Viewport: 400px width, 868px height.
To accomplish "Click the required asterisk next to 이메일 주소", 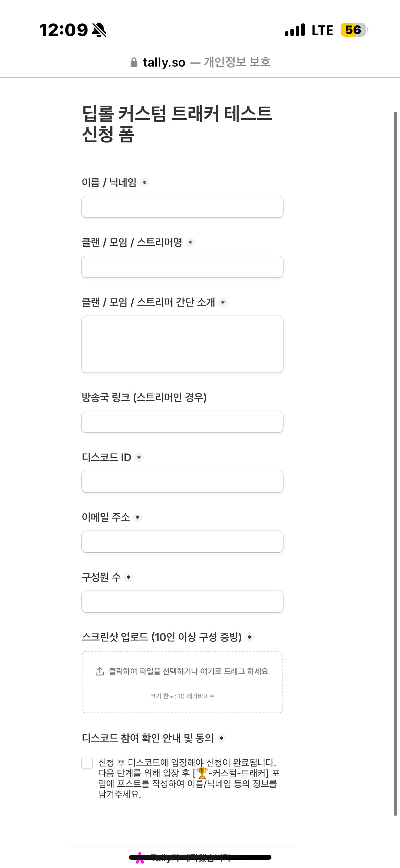I will [x=138, y=518].
